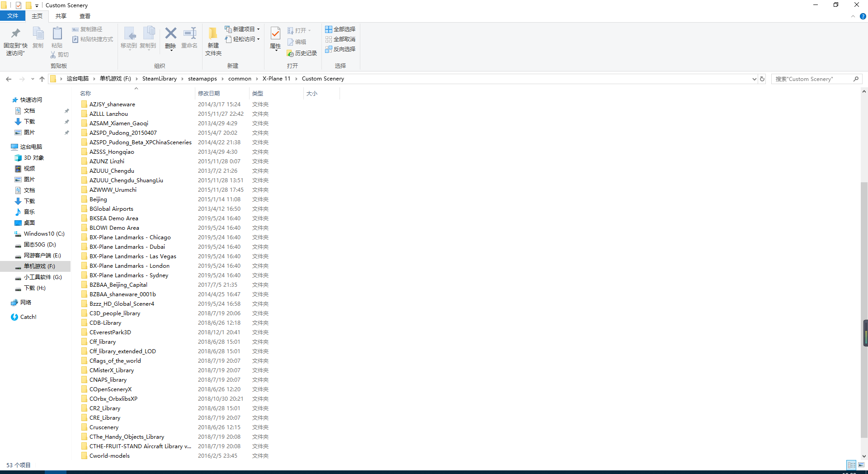Screen dimensions: 868x474
Task: Click Select All (全部选择)
Action: click(x=340, y=29)
